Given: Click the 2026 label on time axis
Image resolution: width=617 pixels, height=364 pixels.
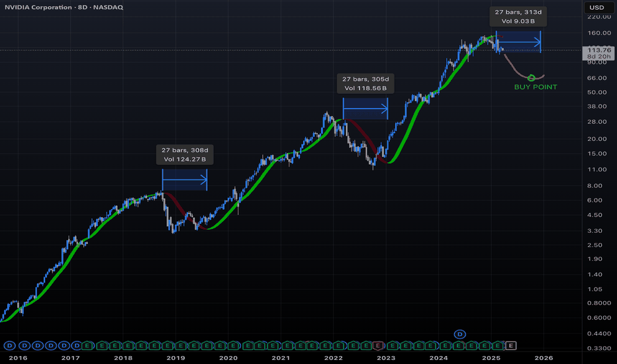Looking at the screenshot, I should pyautogui.click(x=544, y=358).
